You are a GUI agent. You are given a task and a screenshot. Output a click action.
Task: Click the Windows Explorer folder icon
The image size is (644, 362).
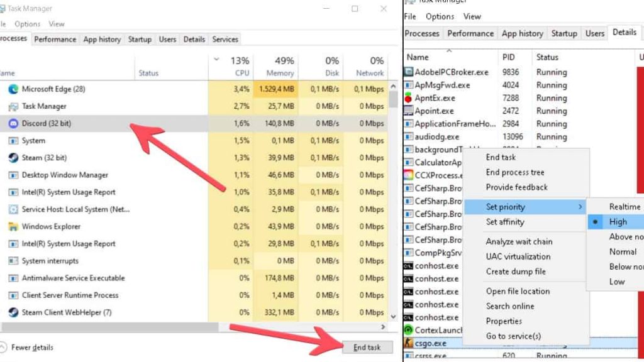(x=13, y=226)
